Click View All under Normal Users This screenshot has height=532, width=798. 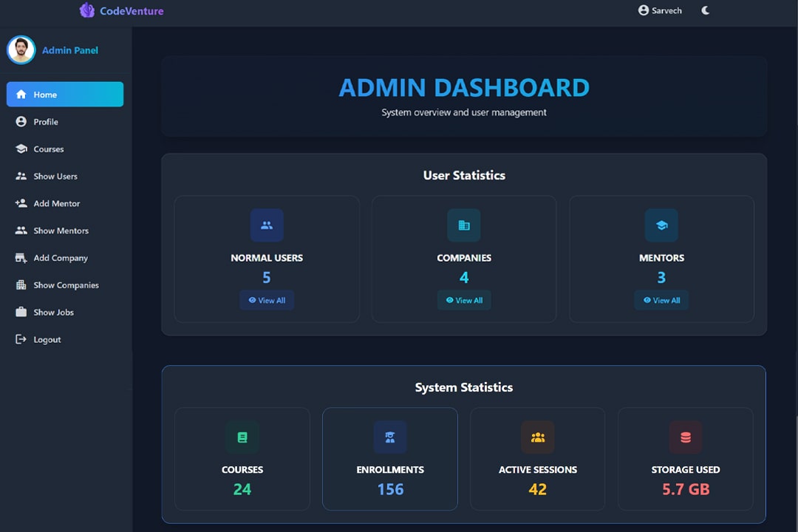(267, 300)
